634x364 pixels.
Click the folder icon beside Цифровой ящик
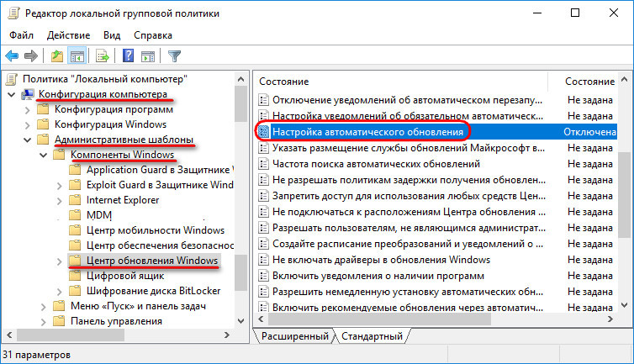click(x=75, y=276)
